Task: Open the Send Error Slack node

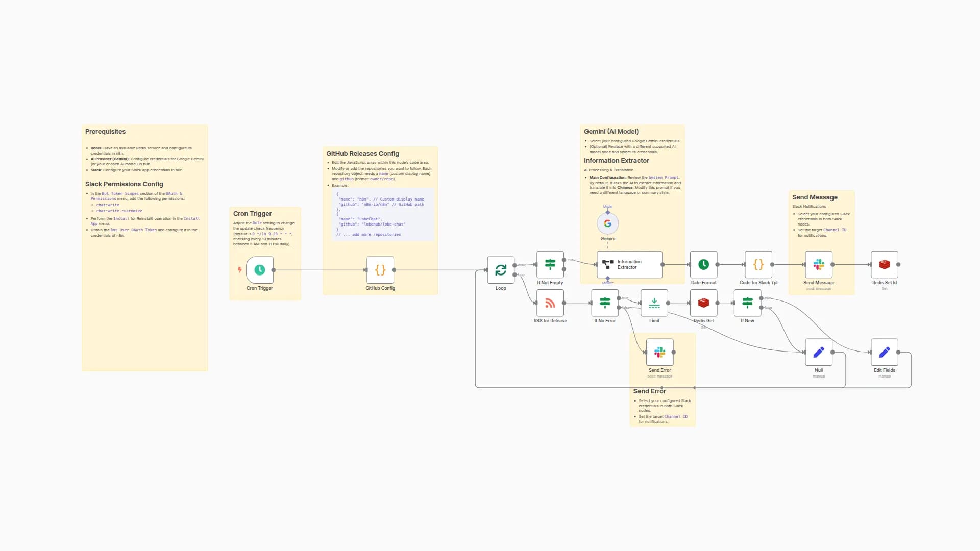Action: [660, 352]
